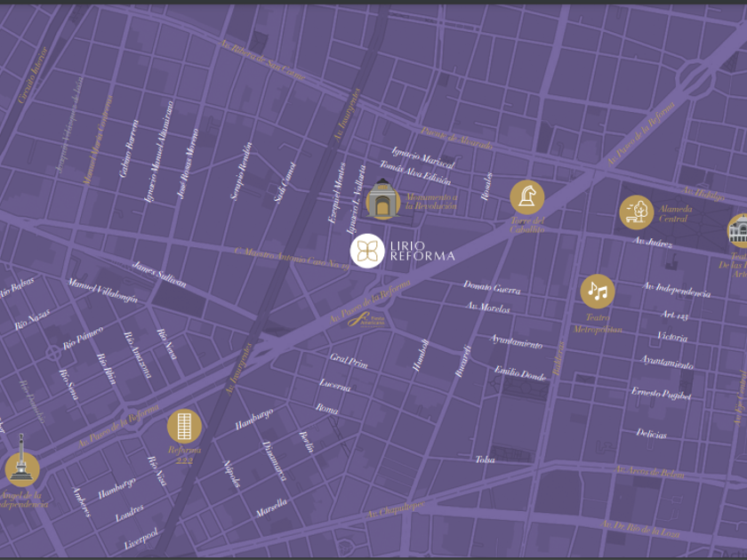Click the 'Av. Juárez' street label

(x=652, y=243)
